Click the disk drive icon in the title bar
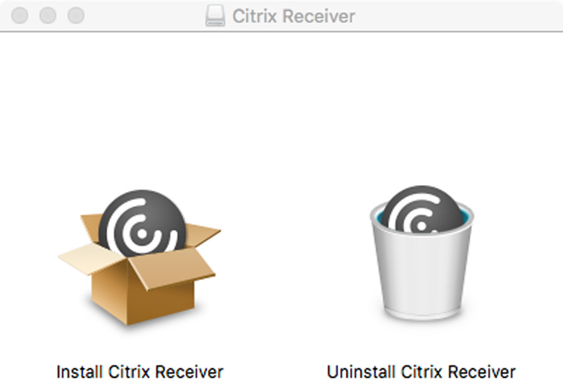Image resolution: width=563 pixels, height=392 pixels. tap(215, 15)
